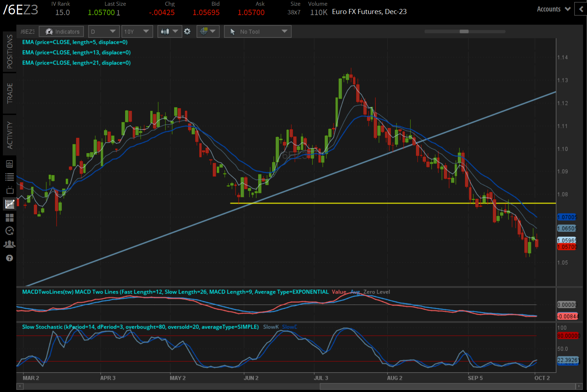Open the research book icon in sidebar
The width and height of the screenshot is (587, 392).
coord(9,164)
